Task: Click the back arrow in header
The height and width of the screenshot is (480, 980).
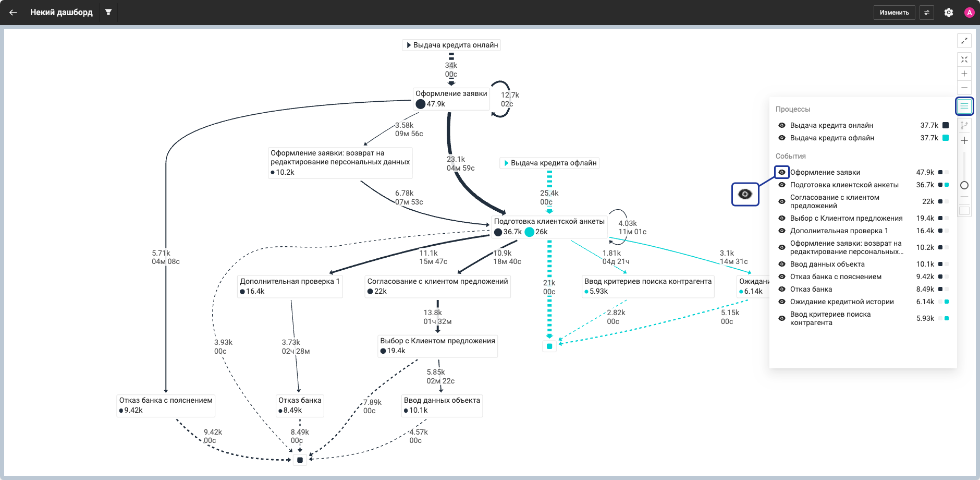Action: click(x=13, y=12)
